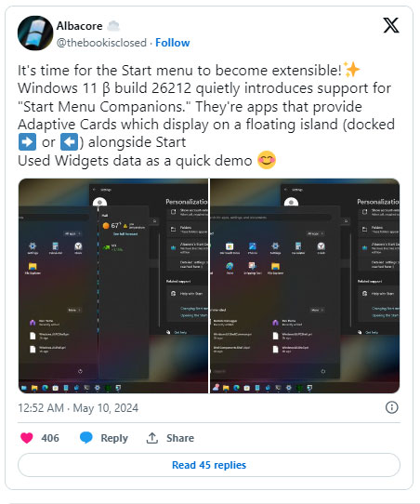Like the tweet with the heart icon

click(27, 438)
